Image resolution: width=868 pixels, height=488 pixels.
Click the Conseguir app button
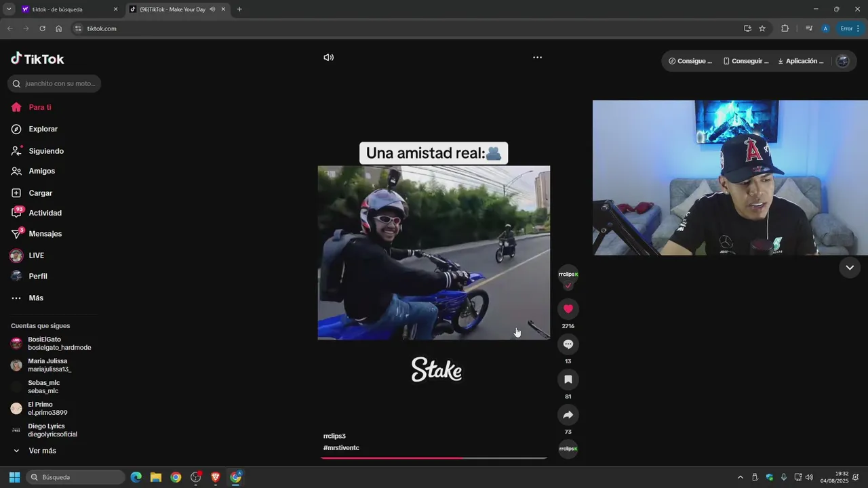pos(746,61)
